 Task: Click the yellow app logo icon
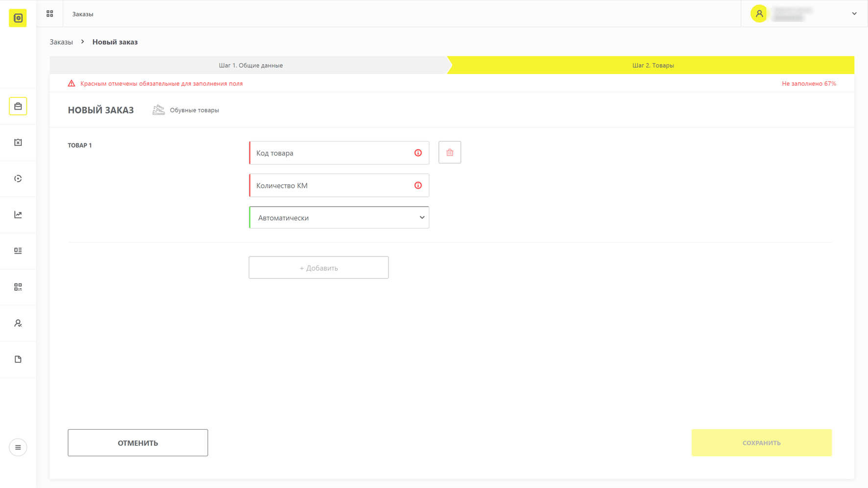click(18, 18)
